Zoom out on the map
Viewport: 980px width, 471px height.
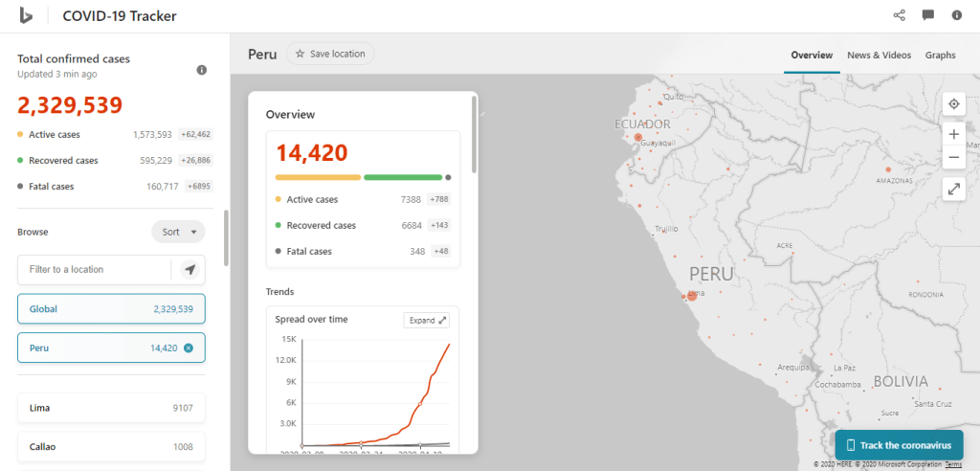pos(954,158)
